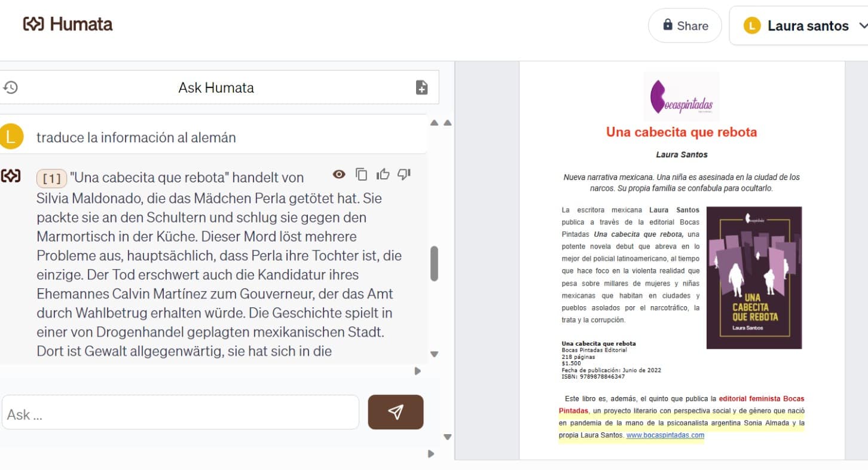
Task: Click 'editorial feminista Bocas Pintadas' red text
Action: [x=681, y=405]
